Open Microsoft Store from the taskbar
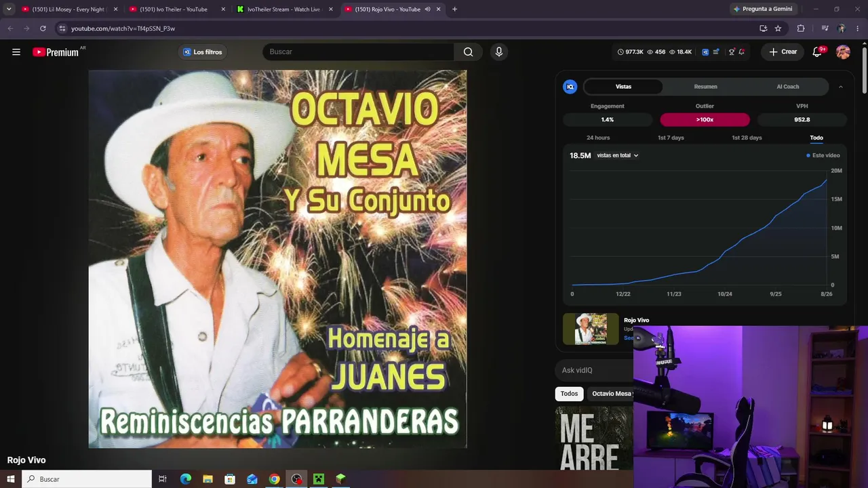The height and width of the screenshot is (488, 868). coord(230,479)
